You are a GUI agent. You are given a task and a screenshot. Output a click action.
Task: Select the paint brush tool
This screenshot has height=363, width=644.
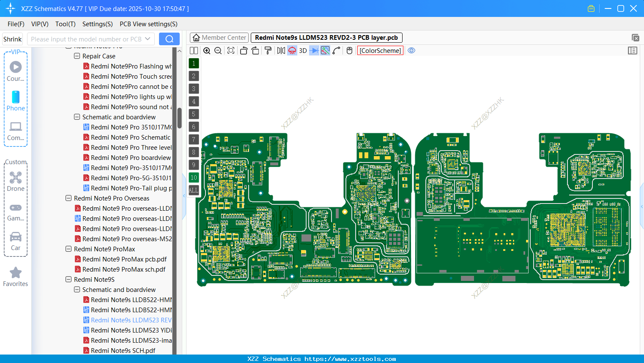[268, 50]
